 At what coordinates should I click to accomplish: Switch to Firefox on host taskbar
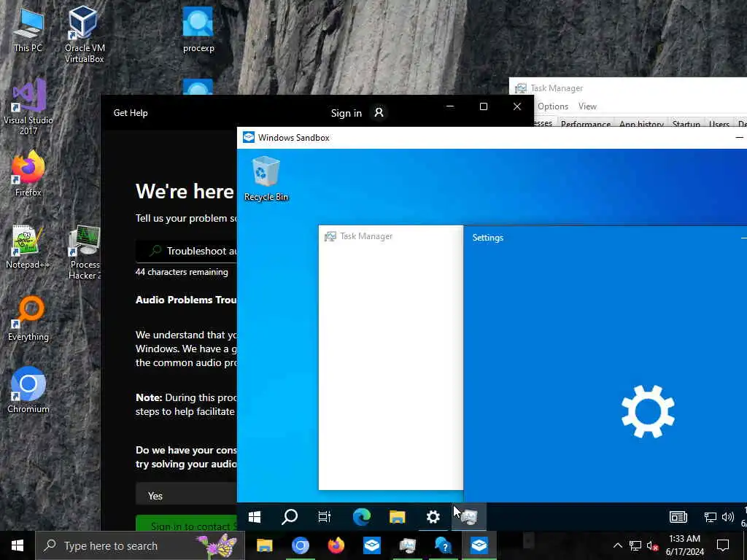[x=336, y=545]
